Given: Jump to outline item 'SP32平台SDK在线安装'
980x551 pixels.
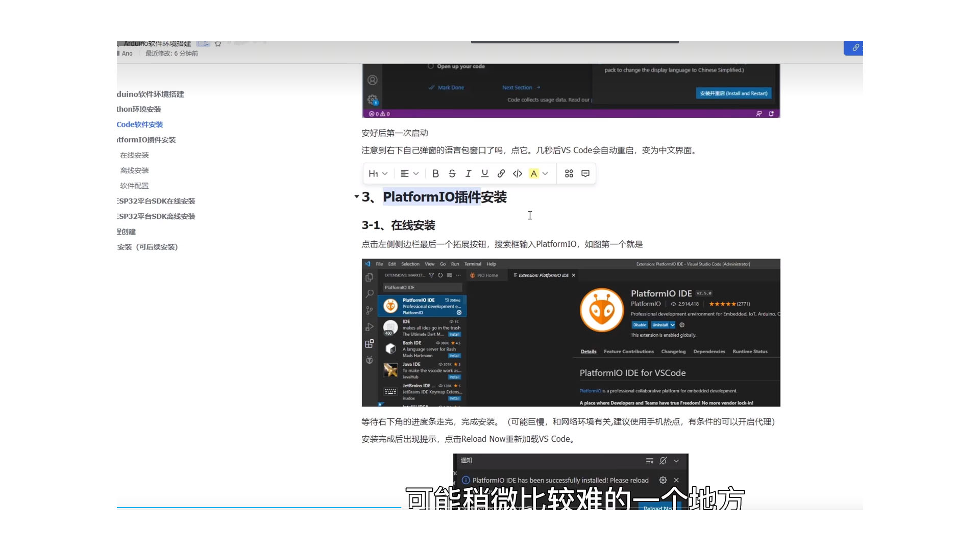Looking at the screenshot, I should point(156,201).
